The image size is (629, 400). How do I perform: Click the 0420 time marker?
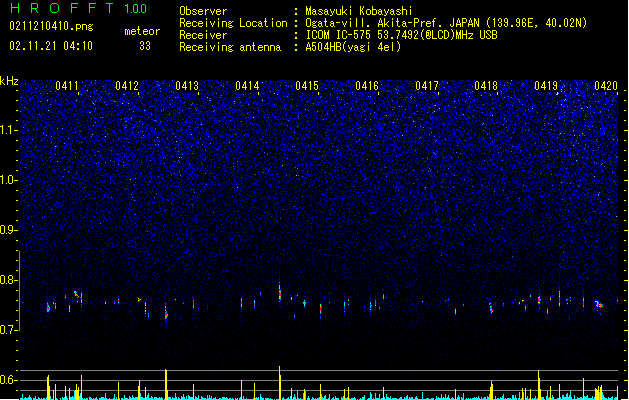(606, 86)
